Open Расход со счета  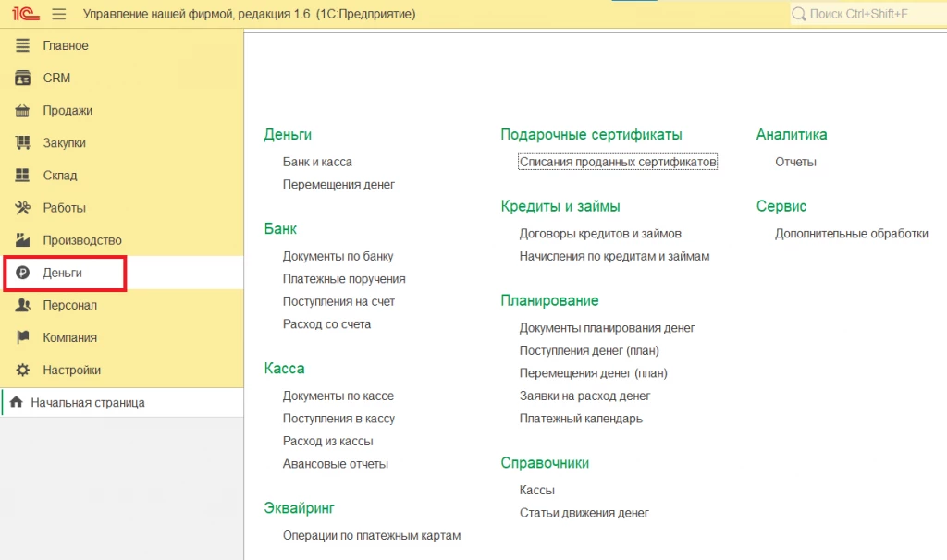(326, 324)
